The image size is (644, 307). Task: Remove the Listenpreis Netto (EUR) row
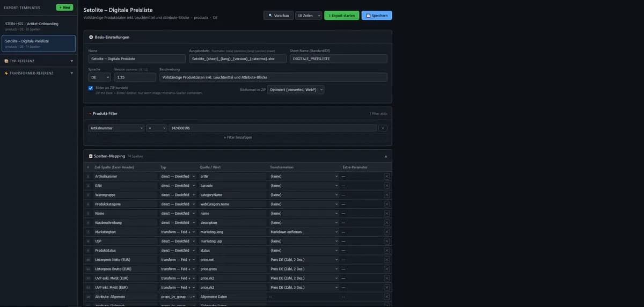click(387, 260)
